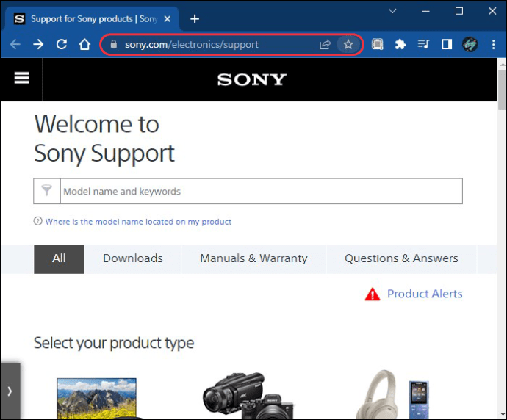Select the All tab
This screenshot has width=507, height=420.
pos(59,258)
